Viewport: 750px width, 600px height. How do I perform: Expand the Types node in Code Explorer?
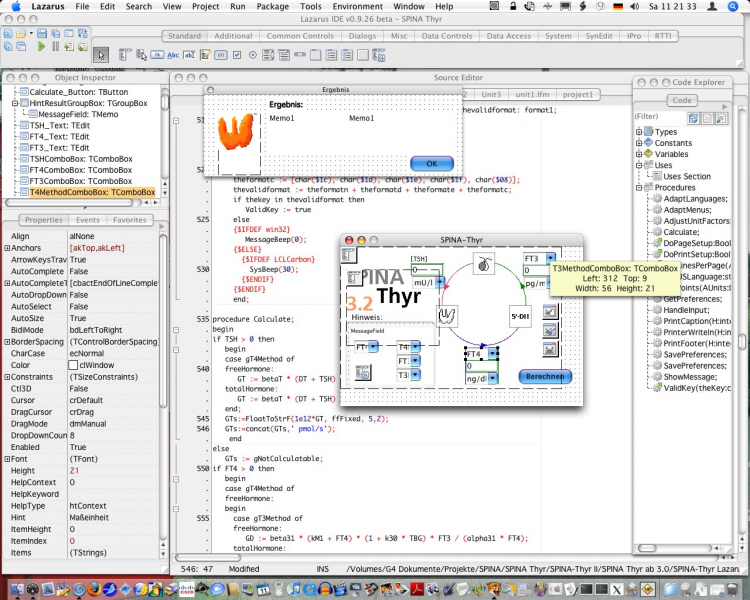[638, 131]
